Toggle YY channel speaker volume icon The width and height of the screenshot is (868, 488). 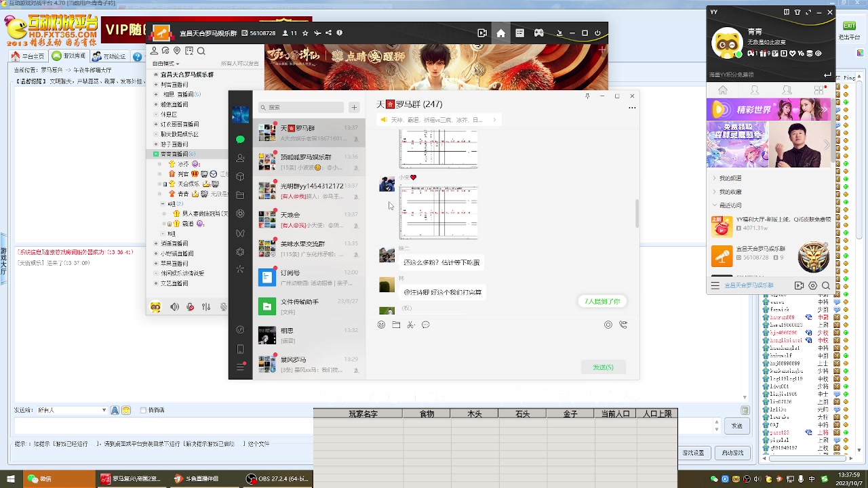(x=175, y=307)
